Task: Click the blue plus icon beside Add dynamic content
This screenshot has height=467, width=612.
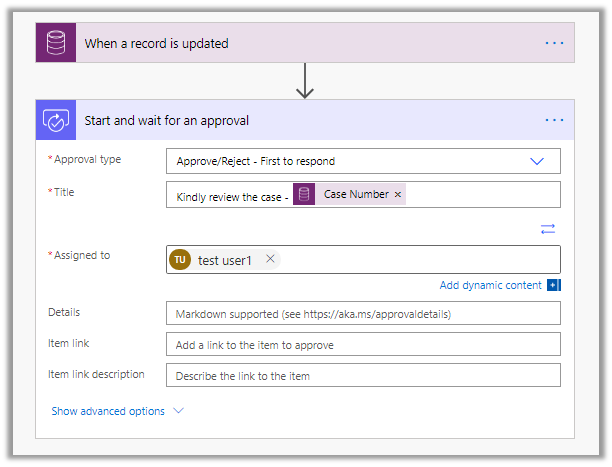Action: point(553,285)
